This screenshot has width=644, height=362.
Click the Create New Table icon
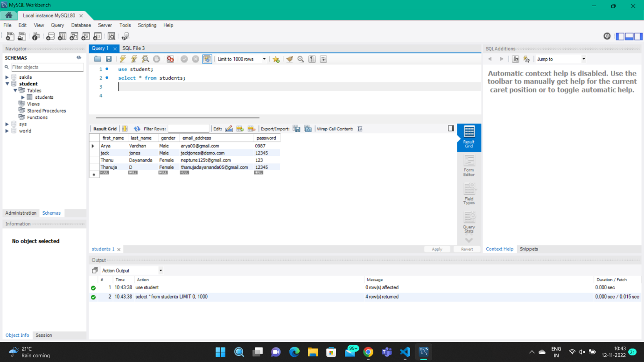tap(62, 36)
